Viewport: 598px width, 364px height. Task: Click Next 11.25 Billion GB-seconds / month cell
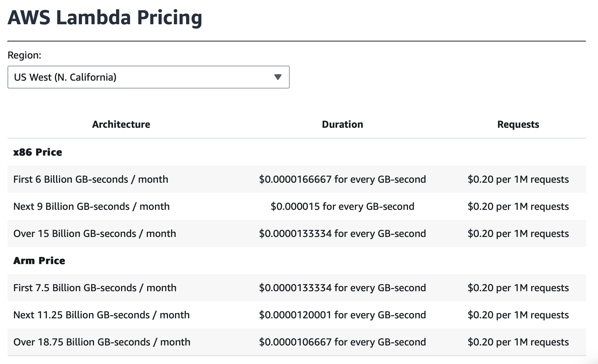(101, 315)
